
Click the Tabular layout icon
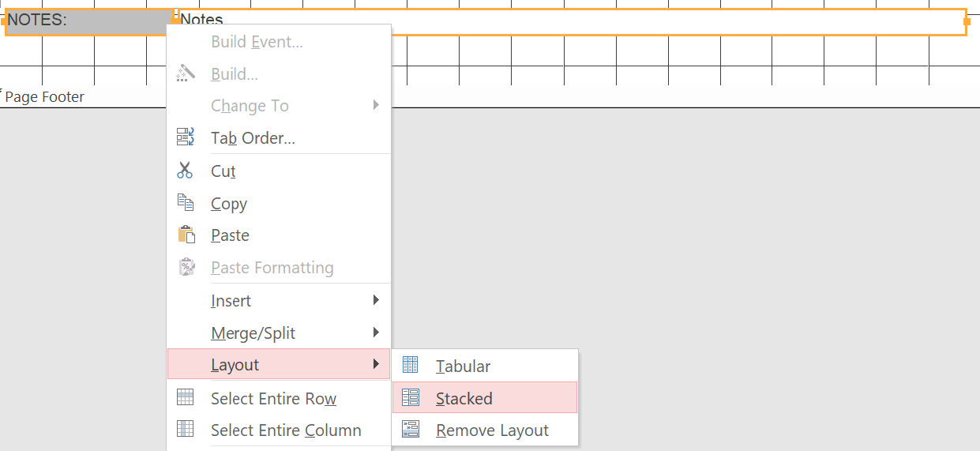[x=410, y=365]
